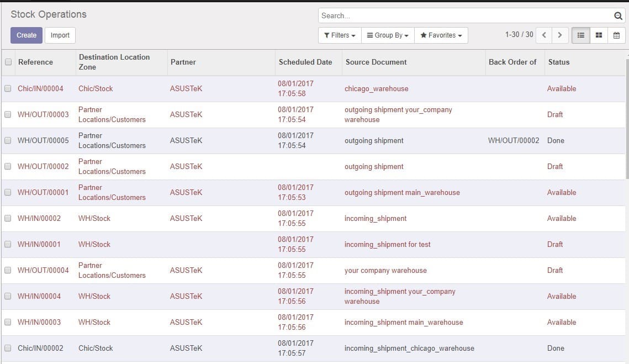This screenshot has height=364, width=629.
Task: Select the Chic/IN/00004 row checkbox
Action: [8, 88]
